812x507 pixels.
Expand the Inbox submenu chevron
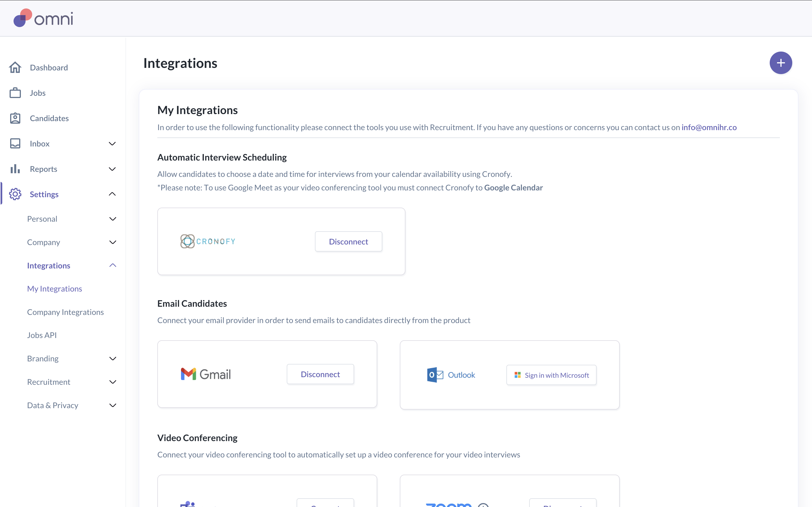(112, 144)
